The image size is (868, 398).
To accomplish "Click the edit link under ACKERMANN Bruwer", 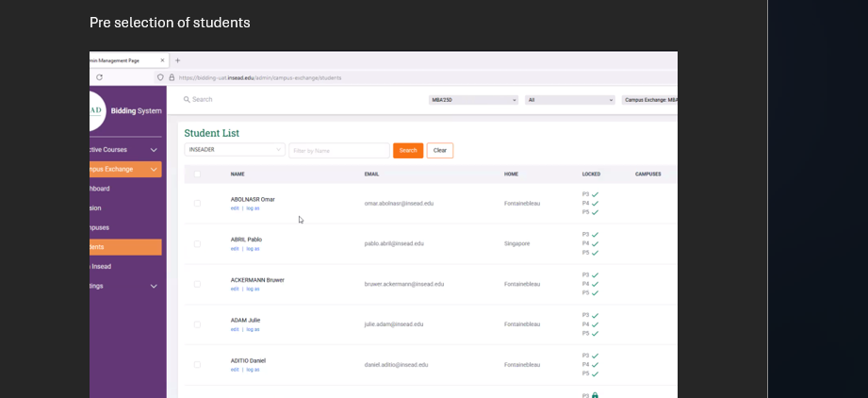I will pyautogui.click(x=235, y=289).
